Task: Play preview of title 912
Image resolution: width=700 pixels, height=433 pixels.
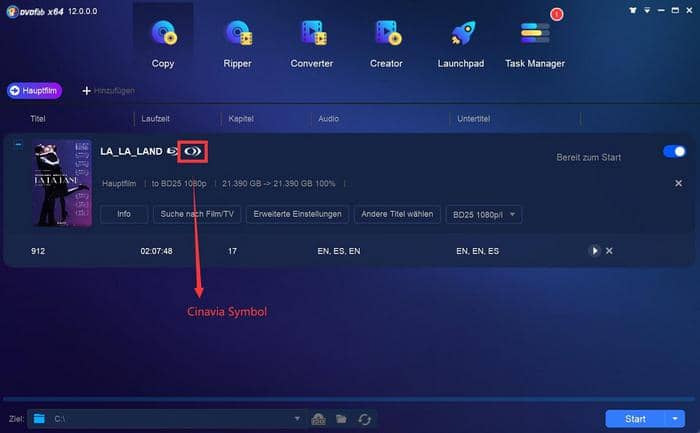Action: click(x=594, y=251)
